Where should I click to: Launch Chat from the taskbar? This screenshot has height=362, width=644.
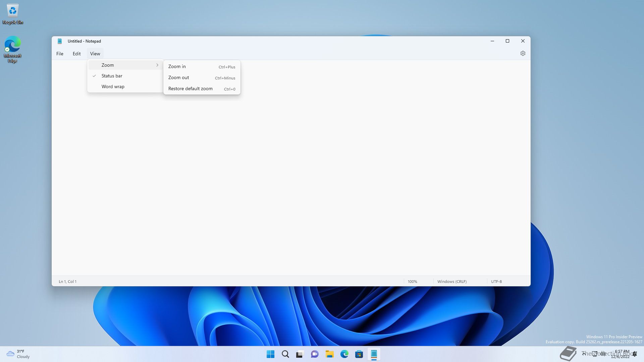[x=315, y=354]
